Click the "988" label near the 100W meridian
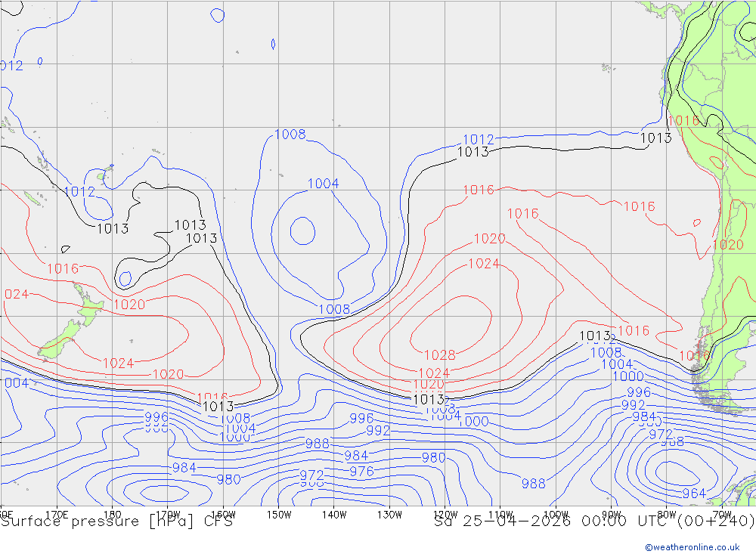Viewport: 756px width, 554px height. (x=533, y=483)
